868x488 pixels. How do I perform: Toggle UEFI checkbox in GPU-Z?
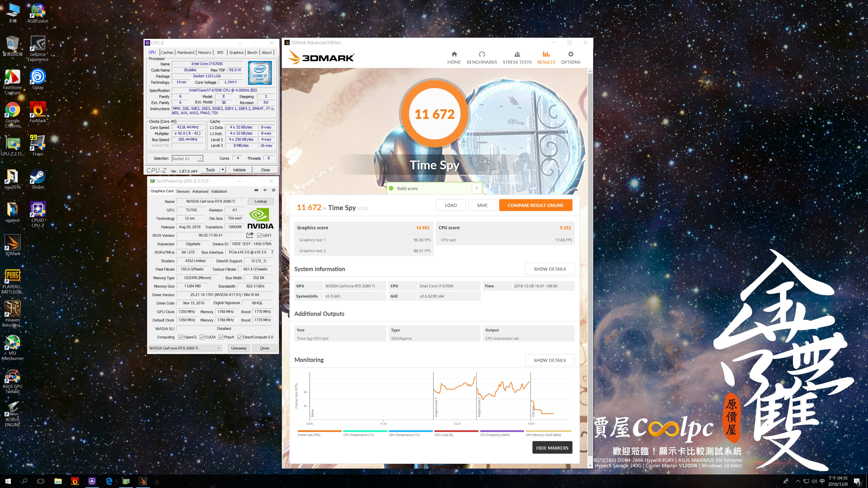pyautogui.click(x=259, y=235)
